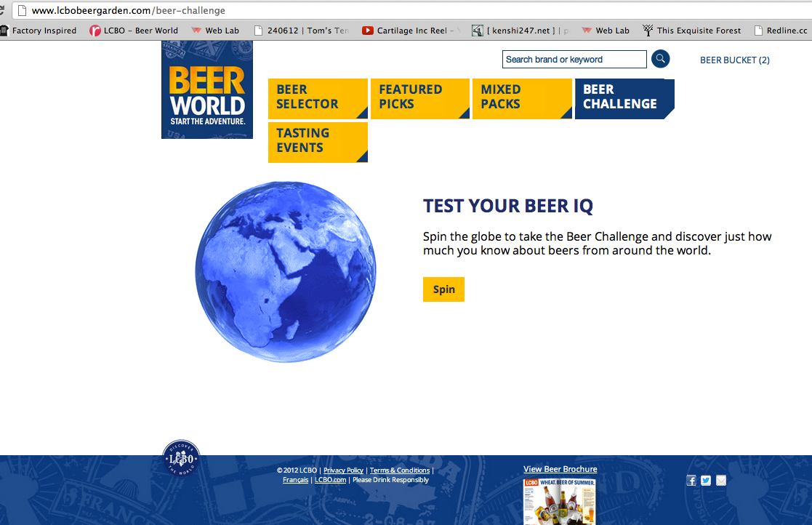Open the Beer Bucket (2) link
Screen dimensions: 812x525
(735, 60)
